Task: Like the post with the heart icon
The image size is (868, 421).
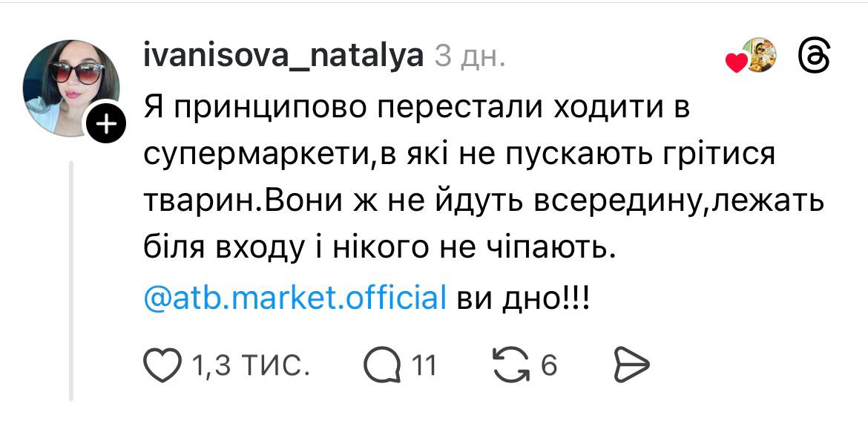Action: tap(162, 365)
